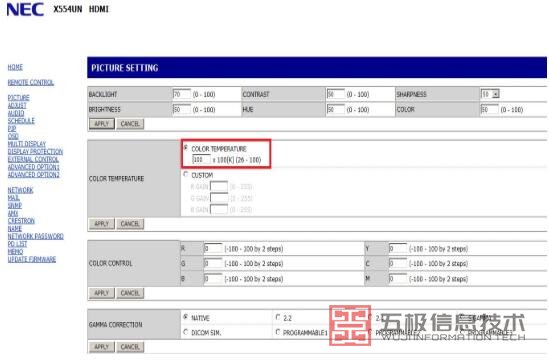
Task: Open the NAME link in sidebar
Action: click(15, 229)
